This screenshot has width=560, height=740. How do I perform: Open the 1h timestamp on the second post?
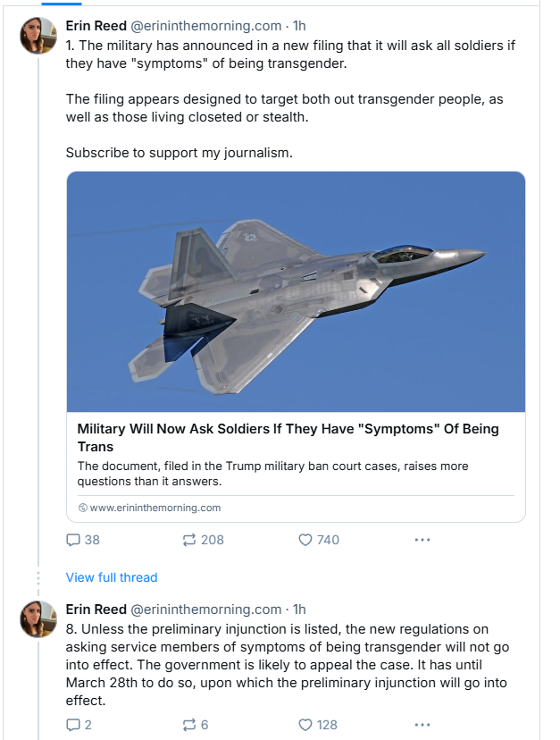pos(299,610)
